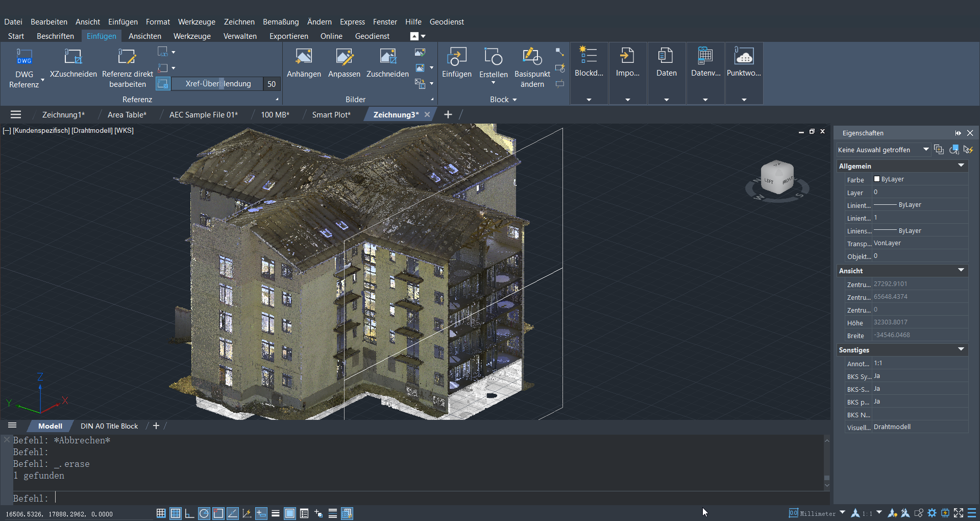
Task: Adjust the Xref-Überblendung slider
Action: [221, 84]
